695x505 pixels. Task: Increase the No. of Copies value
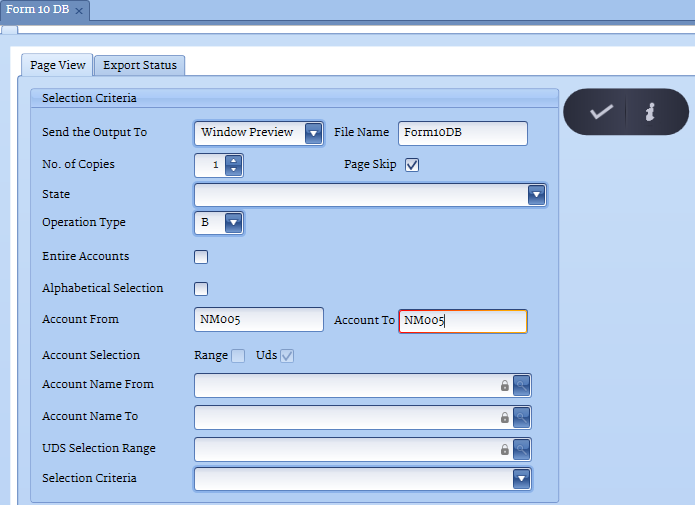pyautogui.click(x=234, y=160)
